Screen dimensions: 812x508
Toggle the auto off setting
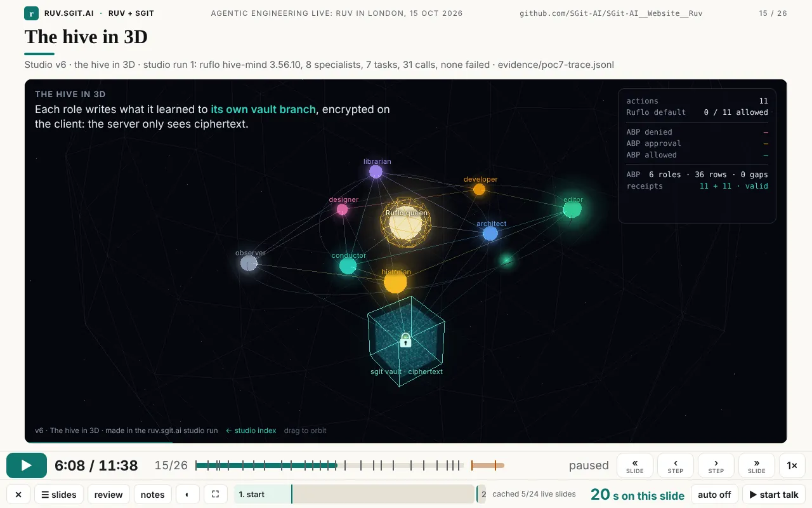pos(714,495)
